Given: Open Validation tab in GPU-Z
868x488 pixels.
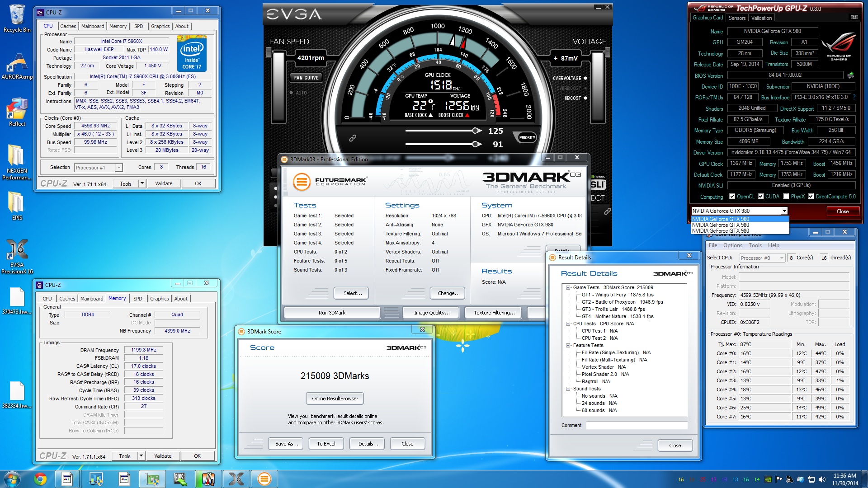Looking at the screenshot, I should [x=761, y=18].
